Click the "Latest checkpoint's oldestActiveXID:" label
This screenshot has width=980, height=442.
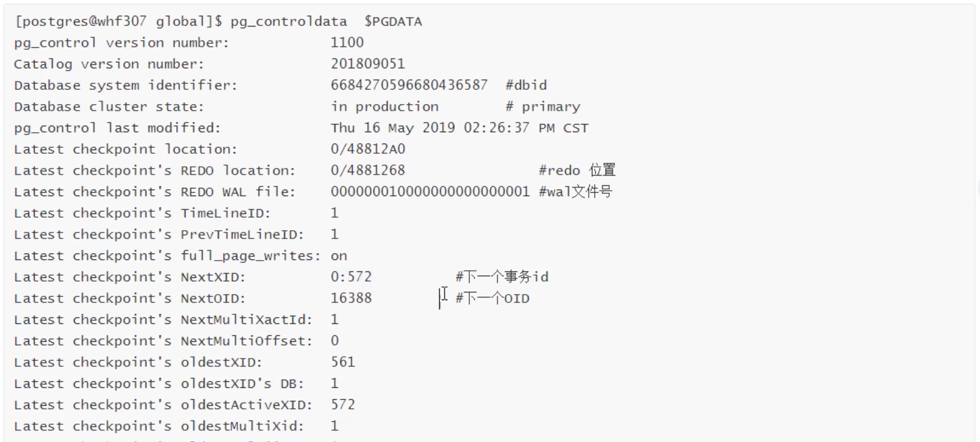(164, 405)
